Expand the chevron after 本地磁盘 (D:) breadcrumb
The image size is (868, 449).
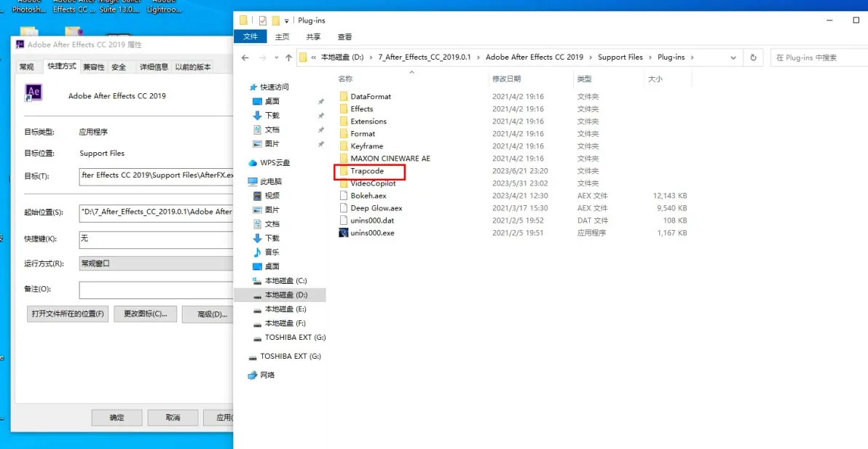pyautogui.click(x=370, y=57)
